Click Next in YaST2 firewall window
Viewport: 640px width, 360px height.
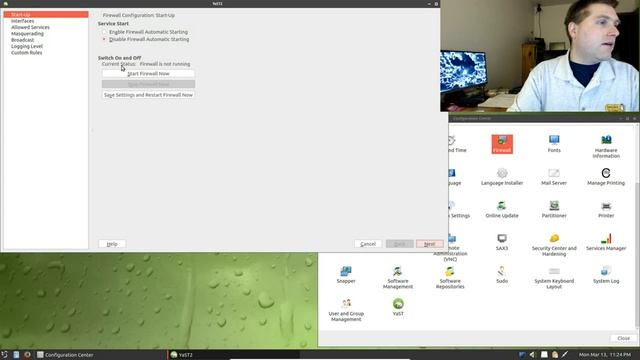point(429,244)
